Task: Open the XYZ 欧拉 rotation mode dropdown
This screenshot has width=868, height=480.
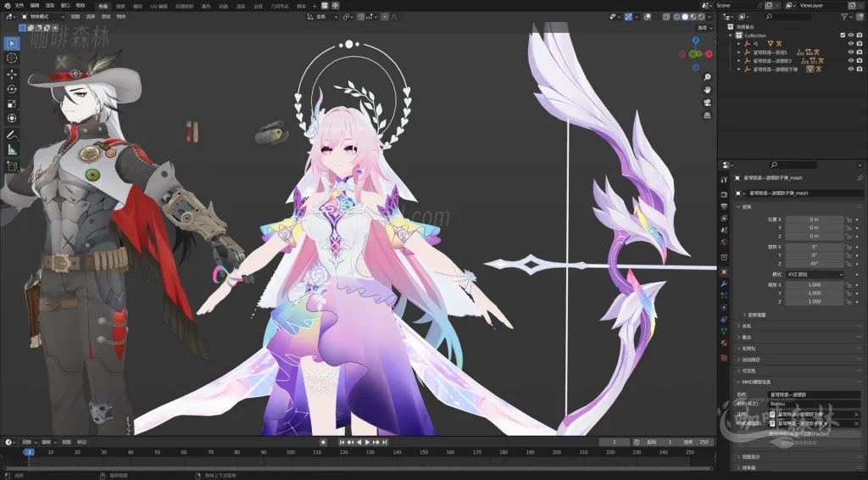Action: pos(815,275)
